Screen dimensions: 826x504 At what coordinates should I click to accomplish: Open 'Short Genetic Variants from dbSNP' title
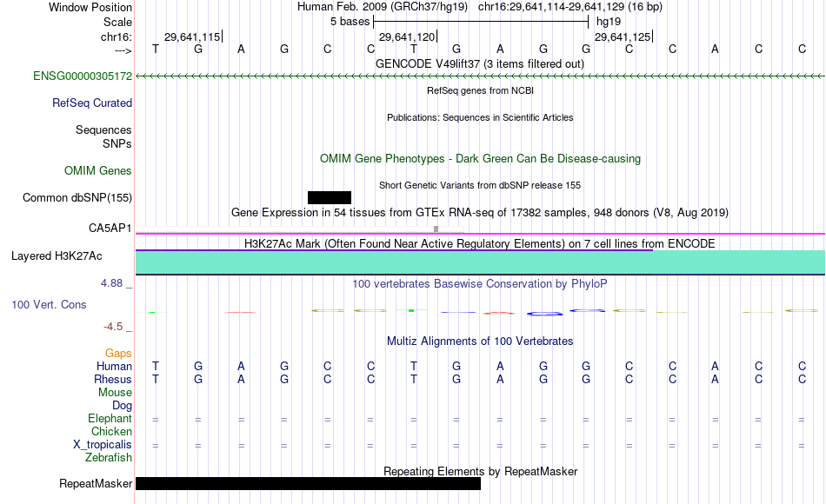pos(480,185)
